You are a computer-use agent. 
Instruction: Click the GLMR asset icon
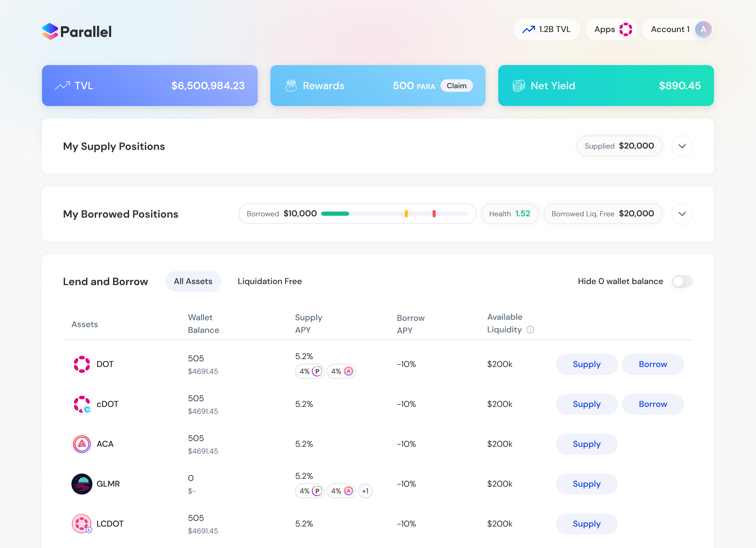[x=82, y=484]
